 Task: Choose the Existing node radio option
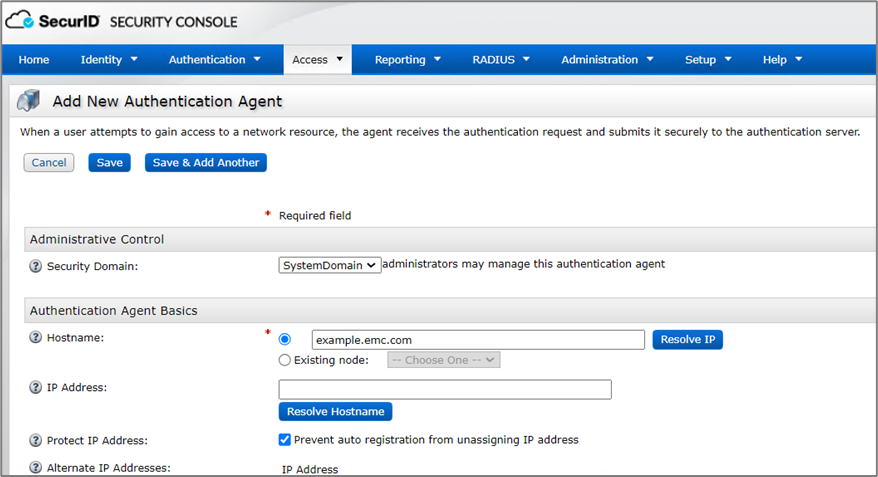pos(286,360)
